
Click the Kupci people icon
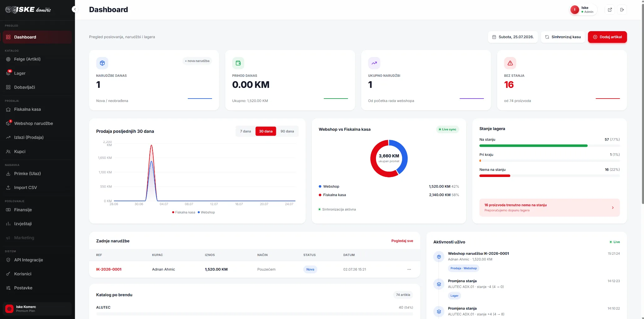click(x=8, y=151)
